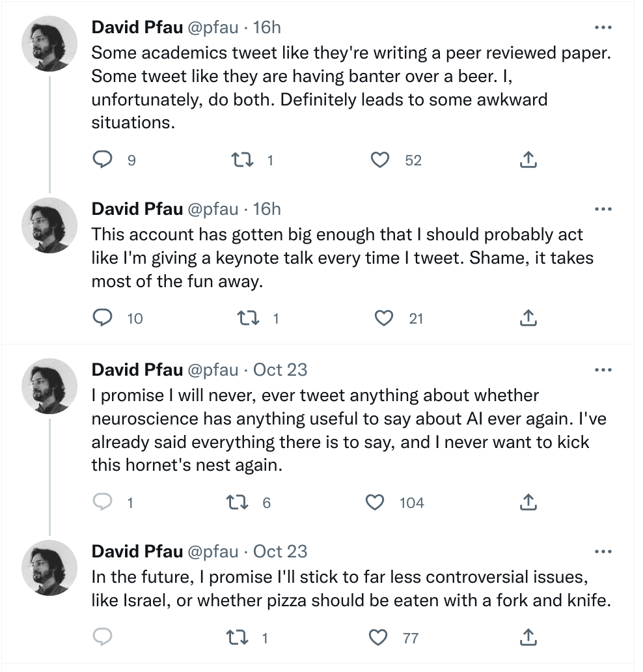This screenshot has height=672, width=643.
Task: Like the tweet with 21 likes
Action: point(384,318)
